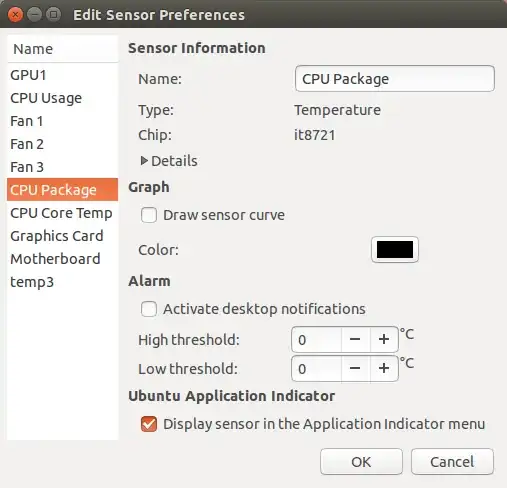Confirm changes with the OK button
The height and width of the screenshot is (488, 507).
(x=361, y=462)
